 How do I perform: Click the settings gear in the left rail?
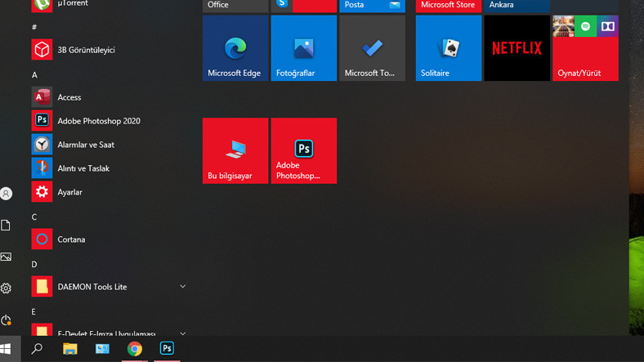click(x=7, y=288)
